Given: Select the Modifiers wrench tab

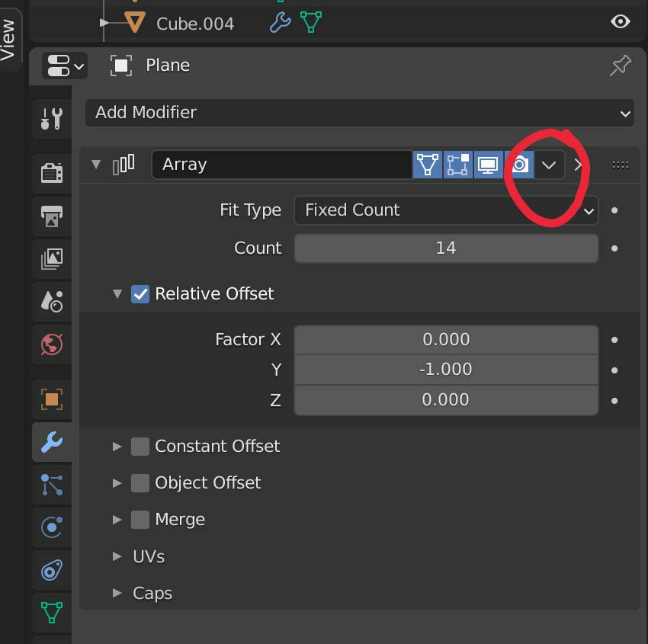Looking at the screenshot, I should coord(52,442).
